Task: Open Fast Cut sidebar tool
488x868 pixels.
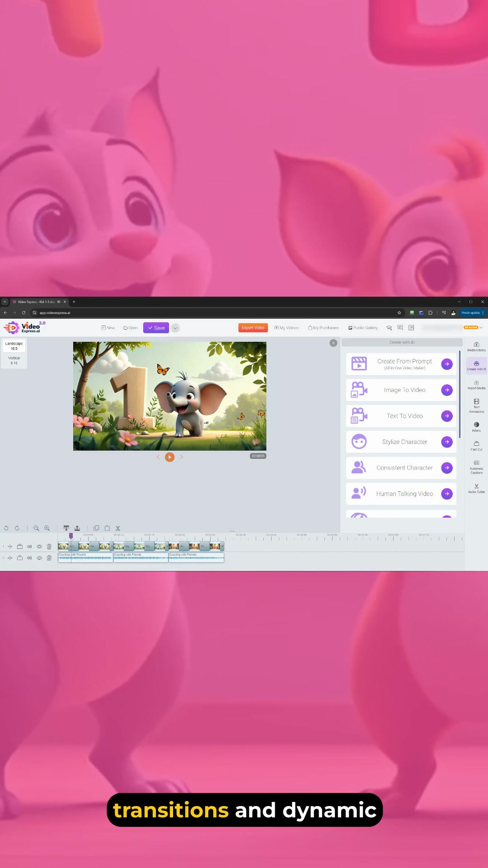Action: point(476,446)
